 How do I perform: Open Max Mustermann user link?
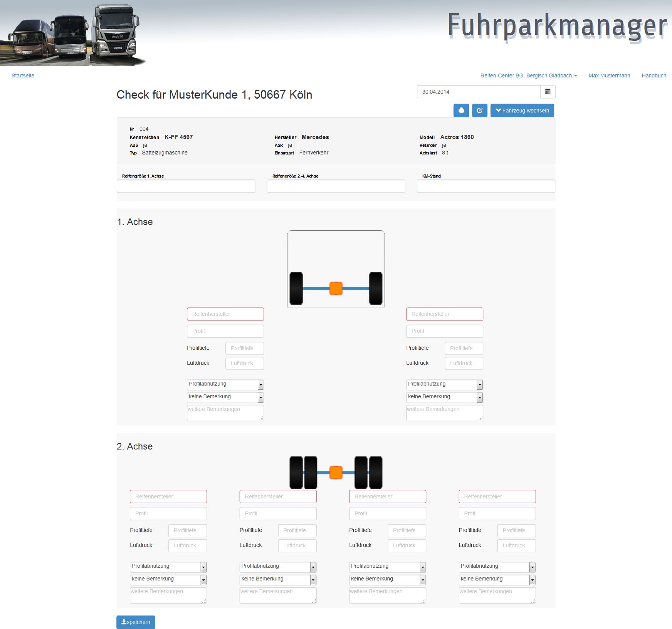tap(609, 75)
